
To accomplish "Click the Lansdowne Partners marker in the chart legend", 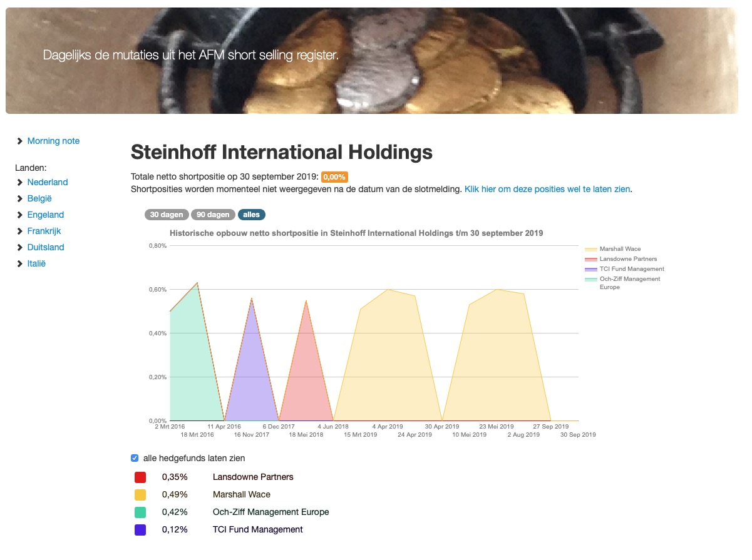I will [591, 258].
